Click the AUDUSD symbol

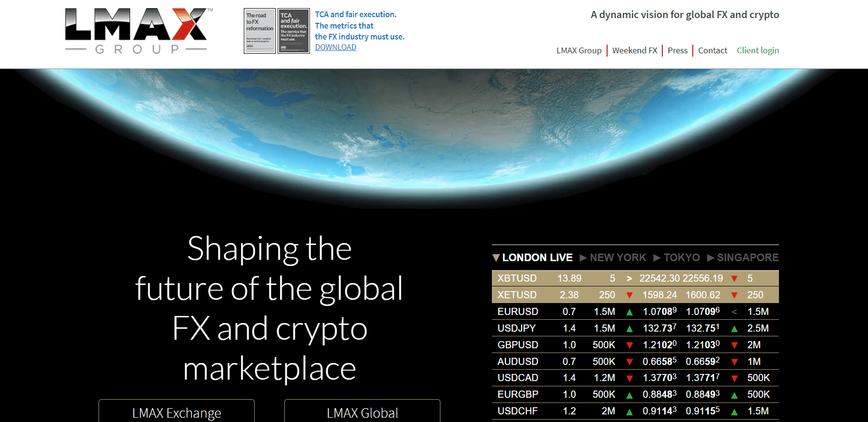[518, 362]
